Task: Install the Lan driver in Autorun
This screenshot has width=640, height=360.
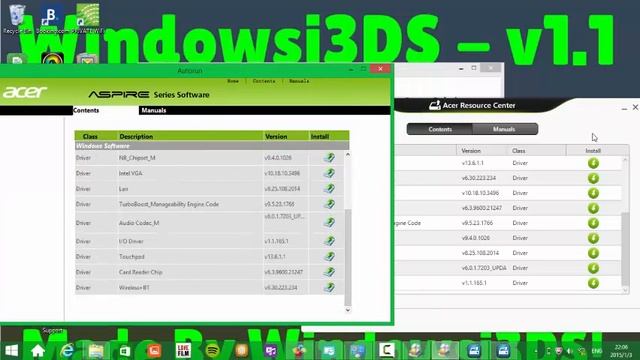Action: (329, 189)
